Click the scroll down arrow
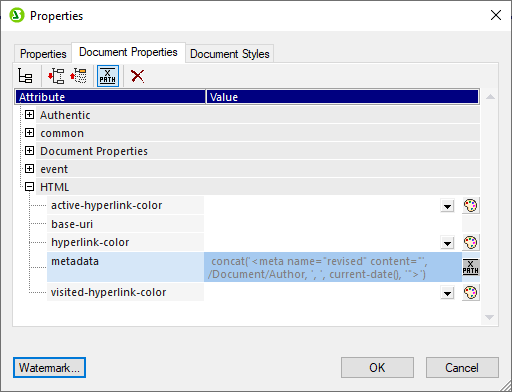 489,317
